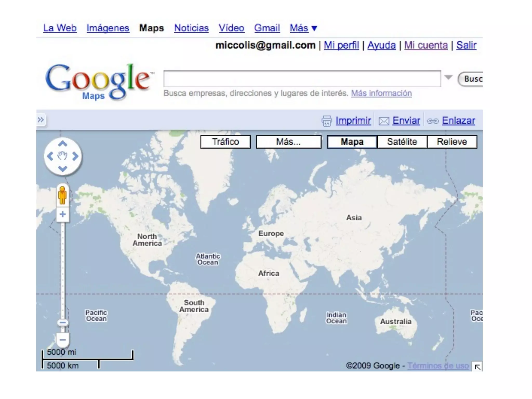Image resolution: width=532 pixels, height=399 pixels.
Task: Go to Imágenes in top navigation
Action: 108,28
